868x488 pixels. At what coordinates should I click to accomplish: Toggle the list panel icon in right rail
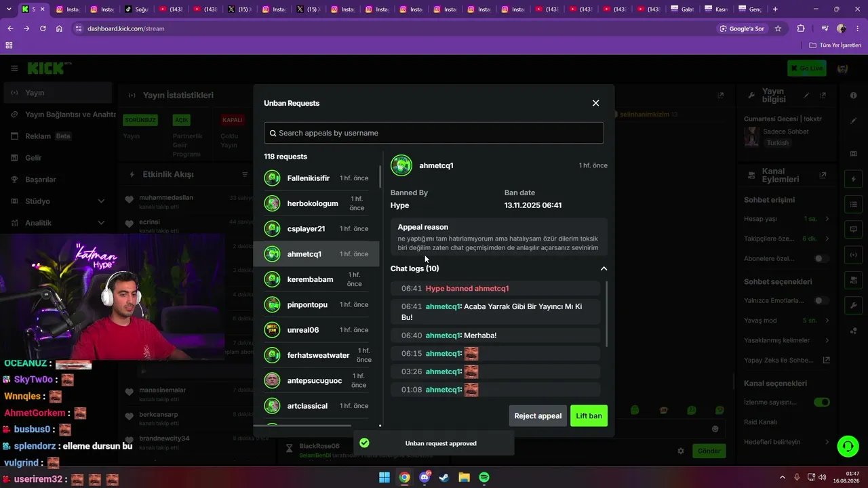pyautogui.click(x=853, y=204)
